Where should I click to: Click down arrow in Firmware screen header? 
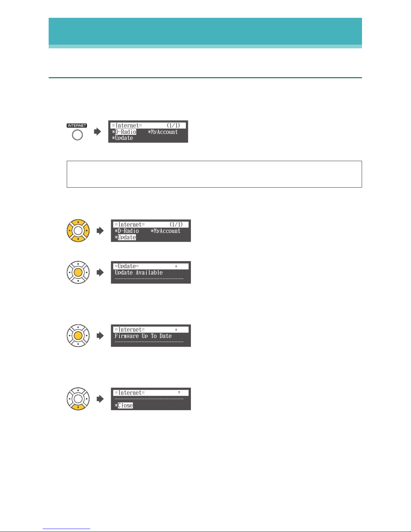tap(176, 329)
